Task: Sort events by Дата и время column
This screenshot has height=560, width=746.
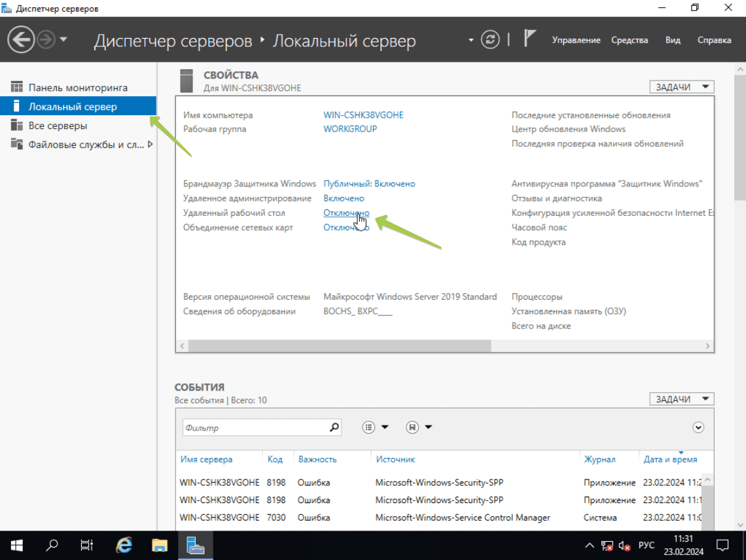Action: pyautogui.click(x=670, y=460)
